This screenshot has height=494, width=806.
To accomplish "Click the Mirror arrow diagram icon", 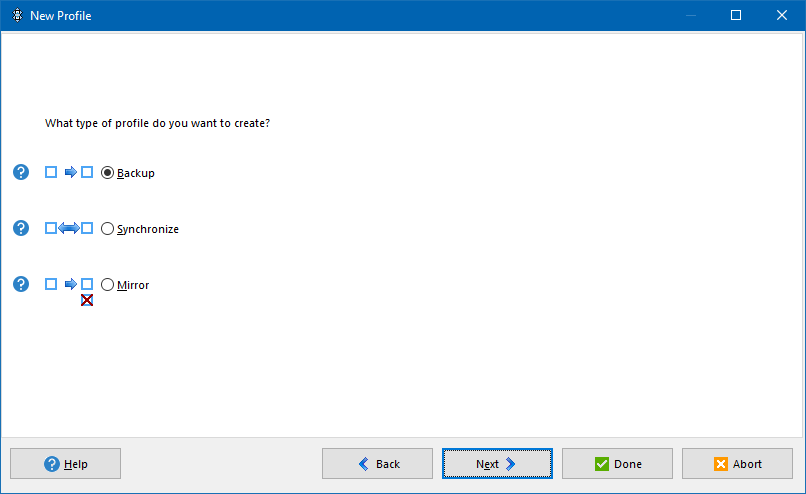I will point(69,284).
